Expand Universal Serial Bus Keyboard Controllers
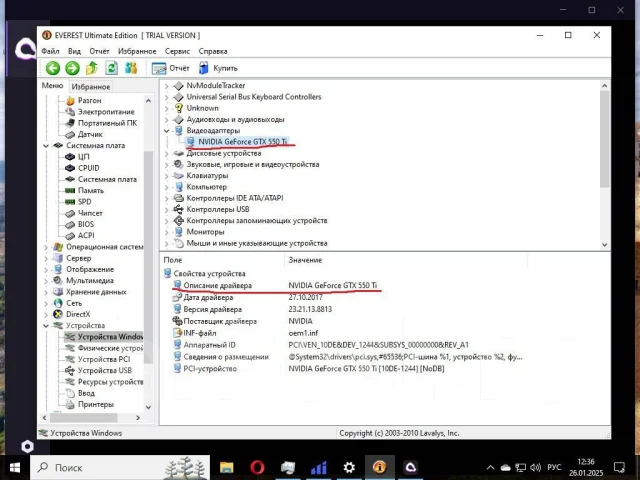Viewport: 640px width, 480px height. 166,97
